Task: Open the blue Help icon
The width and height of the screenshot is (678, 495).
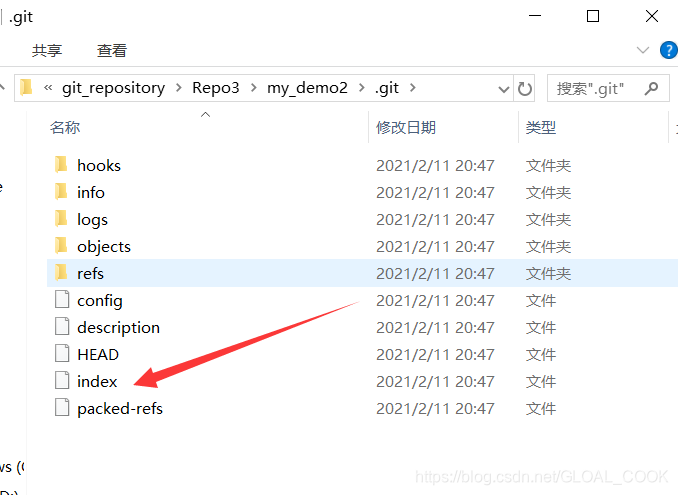Action: coord(668,50)
